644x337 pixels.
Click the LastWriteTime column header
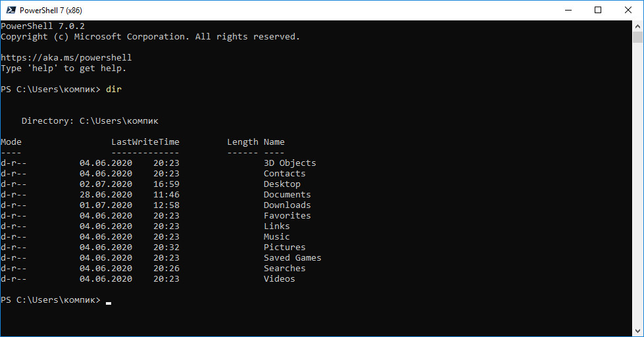(145, 142)
